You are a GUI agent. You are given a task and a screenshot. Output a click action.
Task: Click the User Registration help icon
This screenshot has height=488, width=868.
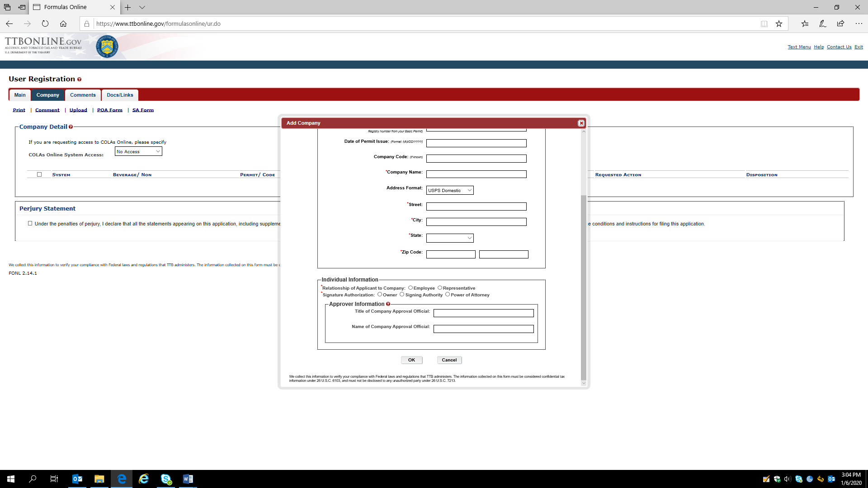click(79, 80)
